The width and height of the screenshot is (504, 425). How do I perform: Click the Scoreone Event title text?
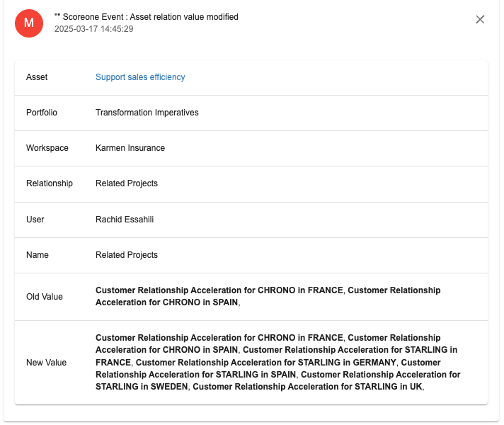tap(147, 17)
